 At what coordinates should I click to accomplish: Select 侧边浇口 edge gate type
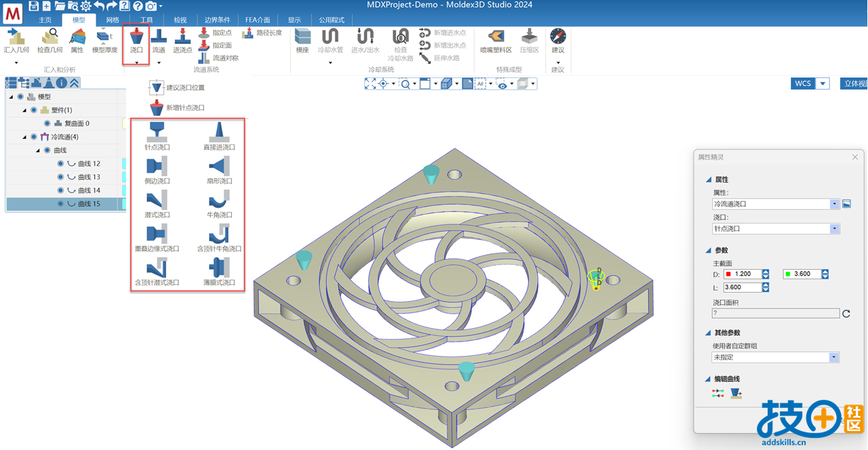click(157, 170)
